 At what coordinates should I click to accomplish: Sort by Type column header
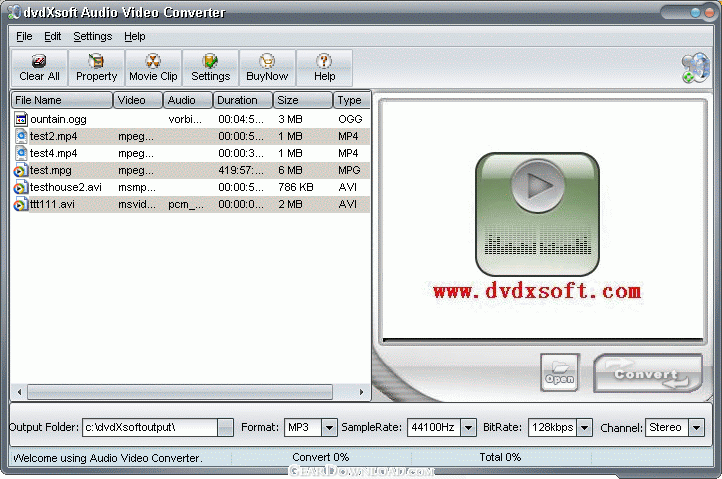point(351,100)
